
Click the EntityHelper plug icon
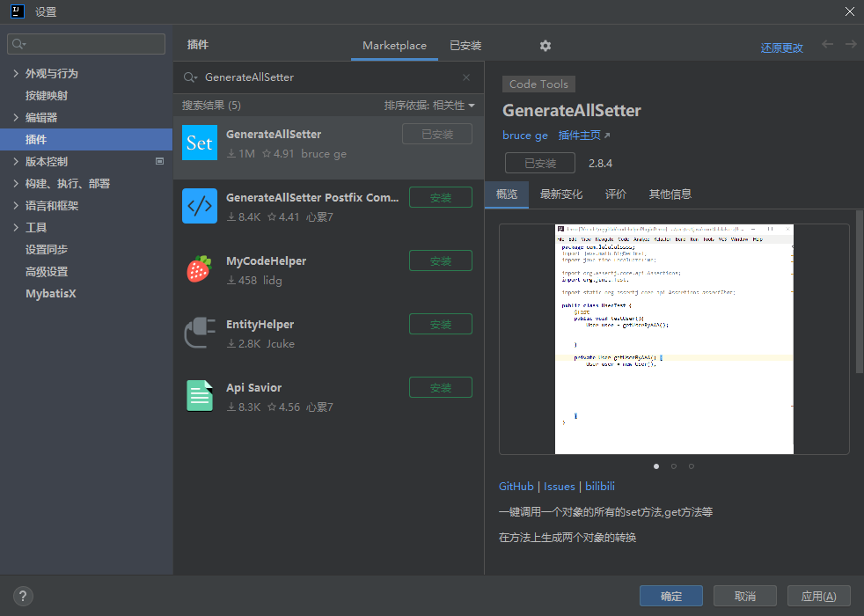point(200,333)
